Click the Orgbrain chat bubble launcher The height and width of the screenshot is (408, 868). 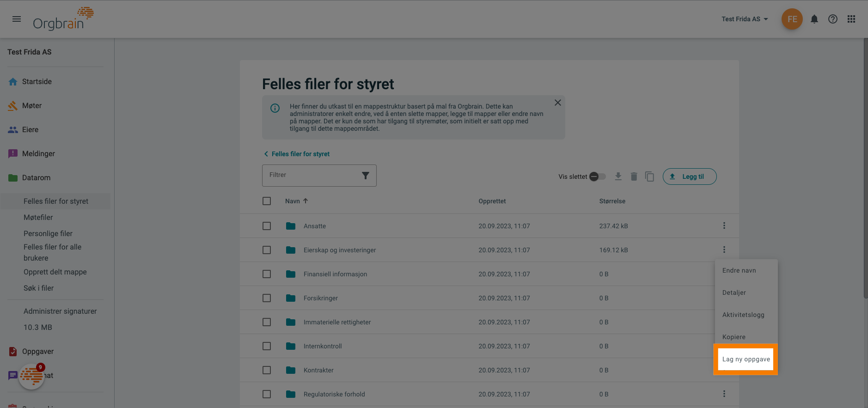[31, 376]
